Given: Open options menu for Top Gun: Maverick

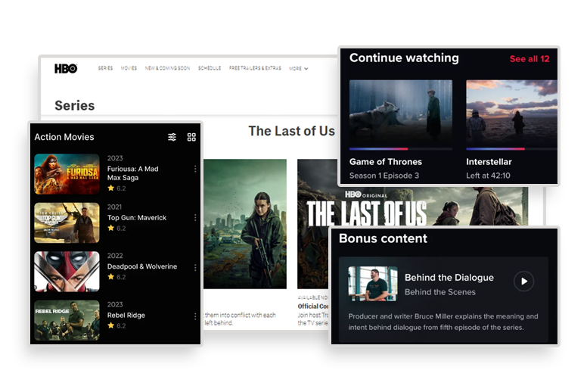Looking at the screenshot, I should click(195, 217).
